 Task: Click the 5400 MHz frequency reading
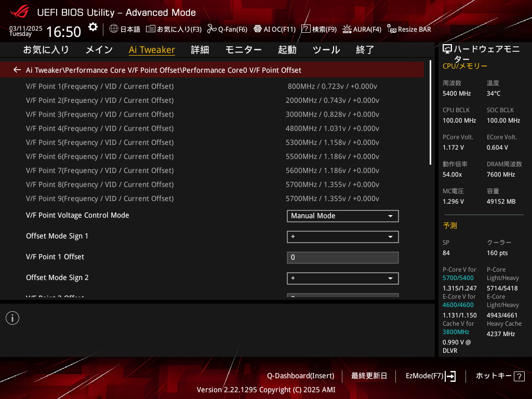pyautogui.click(x=457, y=94)
